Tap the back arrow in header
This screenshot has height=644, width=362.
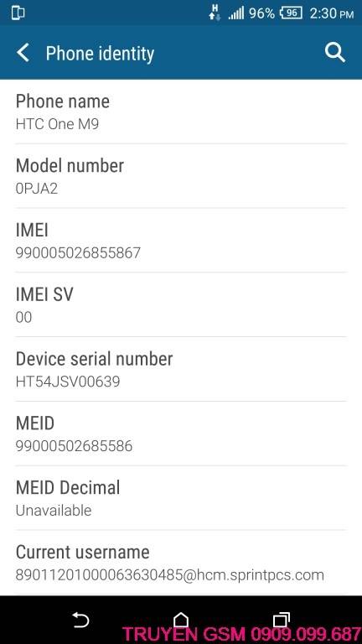pyautogui.click(x=23, y=54)
